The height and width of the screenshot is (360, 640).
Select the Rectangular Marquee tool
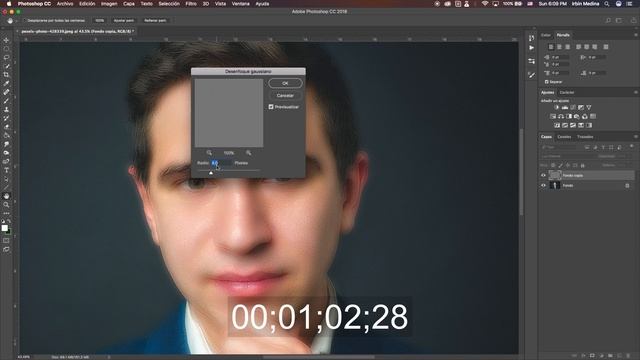point(6,49)
